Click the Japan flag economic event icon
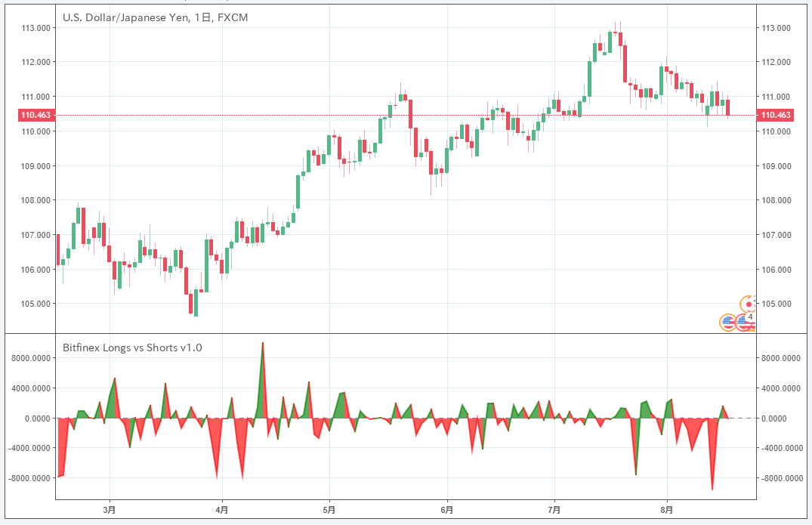Viewport: 812px width, 525px height. point(749,304)
